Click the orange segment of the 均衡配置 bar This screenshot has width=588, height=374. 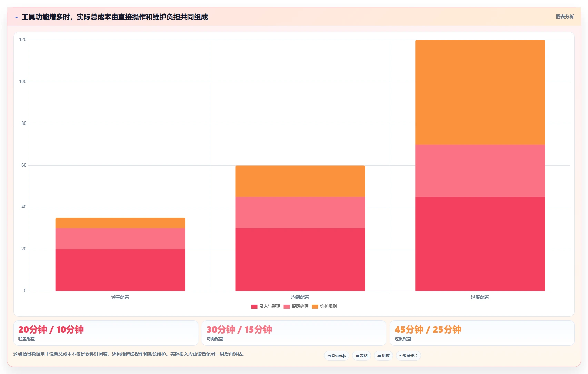pyautogui.click(x=300, y=181)
